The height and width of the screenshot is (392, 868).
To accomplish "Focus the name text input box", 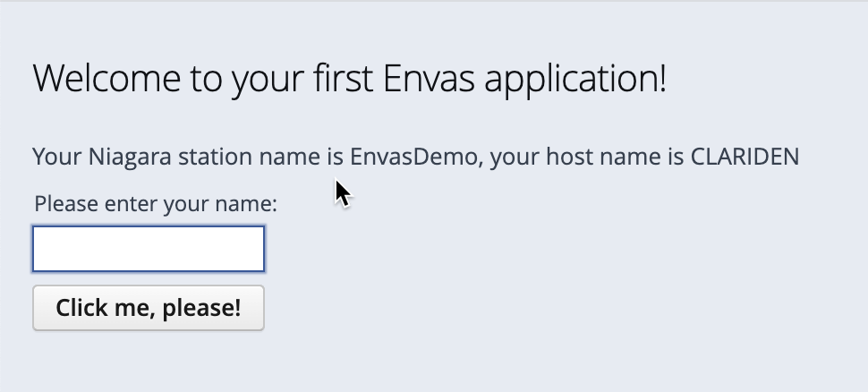I will (x=149, y=249).
